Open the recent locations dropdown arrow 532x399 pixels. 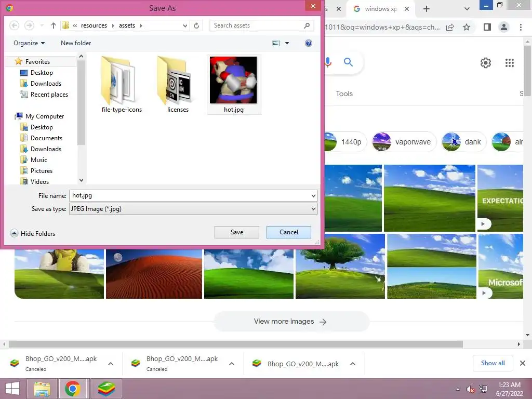[42, 25]
